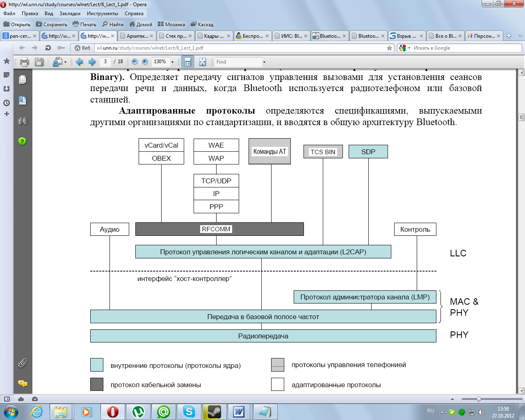Show closed tabs list dropdown
Screen dimensions: 525x420
520,36
